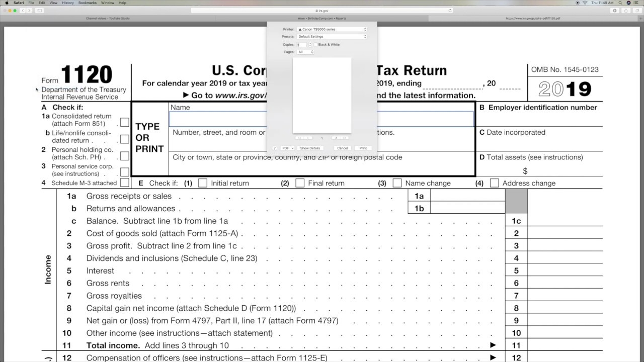Open the Safari downloads button
Screen dimensions: 644x362
[615, 11]
